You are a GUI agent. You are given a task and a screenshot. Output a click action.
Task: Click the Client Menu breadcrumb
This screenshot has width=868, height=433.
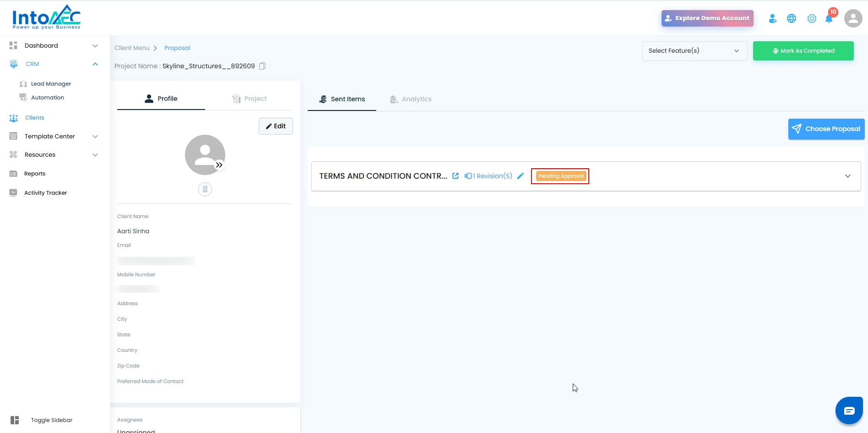[x=132, y=48]
